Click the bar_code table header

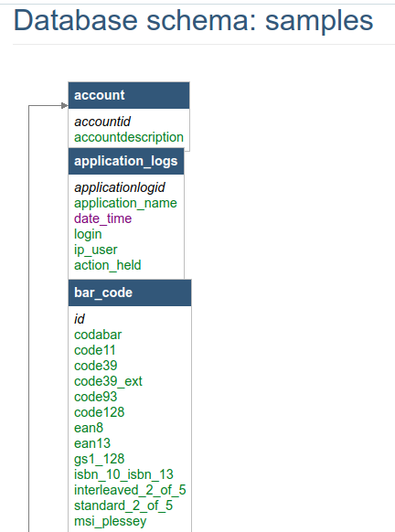coord(130,293)
